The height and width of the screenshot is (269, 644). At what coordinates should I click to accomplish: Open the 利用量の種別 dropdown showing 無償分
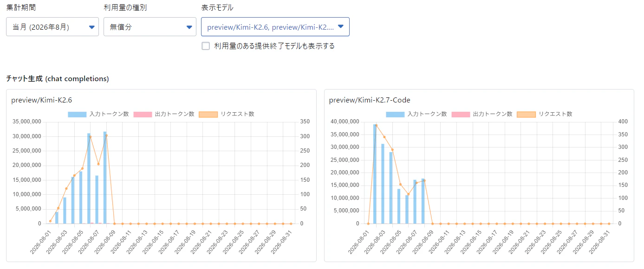pyautogui.click(x=150, y=27)
